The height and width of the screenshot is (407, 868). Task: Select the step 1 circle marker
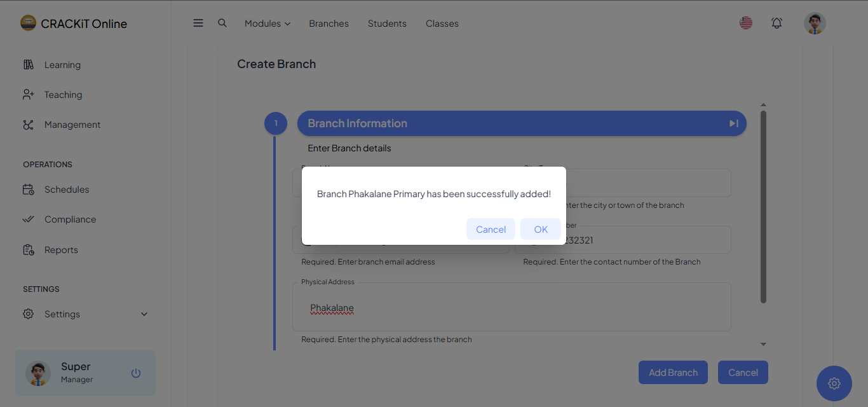(276, 123)
